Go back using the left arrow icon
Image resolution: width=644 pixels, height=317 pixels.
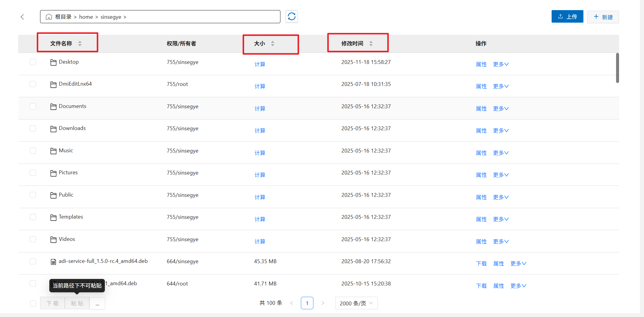pyautogui.click(x=22, y=17)
